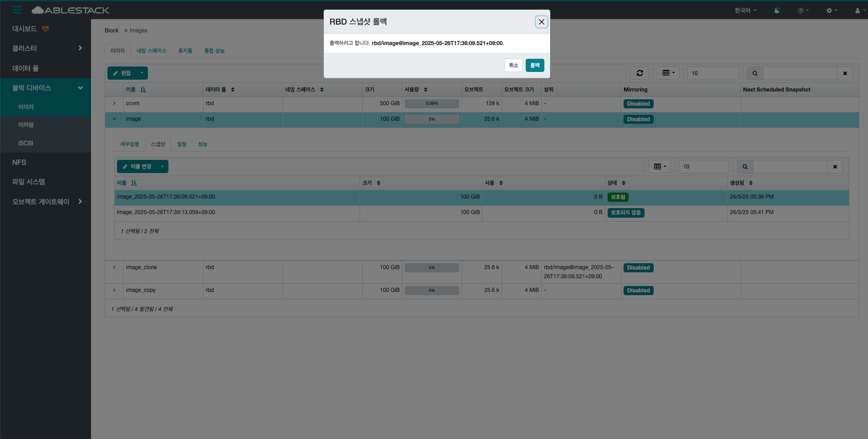Open the 세부설명 details tab
868x439 pixels.
click(129, 144)
